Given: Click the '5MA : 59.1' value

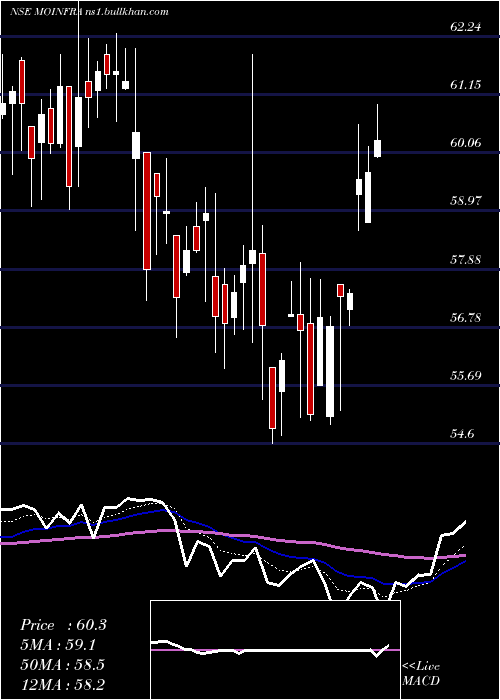Looking at the screenshot, I should (59, 645).
